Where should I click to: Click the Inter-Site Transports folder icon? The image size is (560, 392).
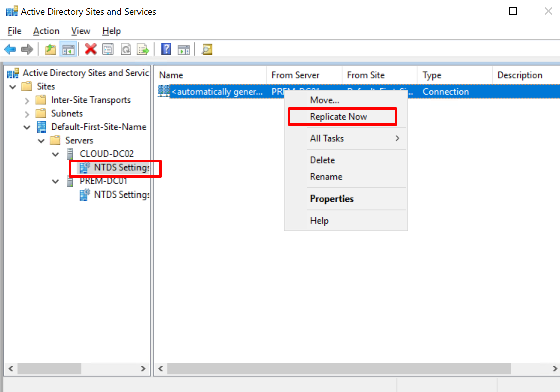(x=41, y=100)
